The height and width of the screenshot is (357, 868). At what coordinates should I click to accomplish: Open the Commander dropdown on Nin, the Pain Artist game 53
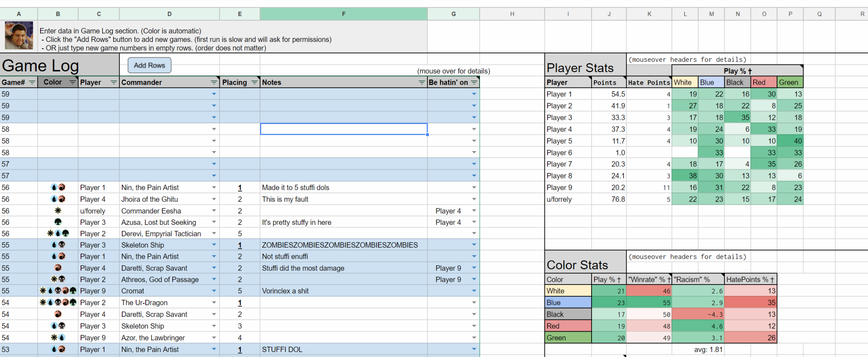pyautogui.click(x=214, y=349)
